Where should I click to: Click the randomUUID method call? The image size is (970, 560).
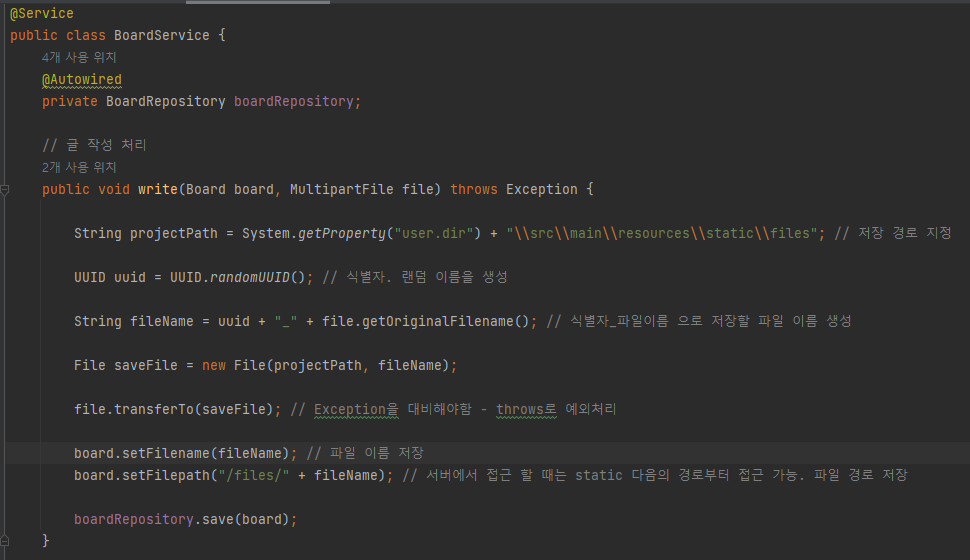[x=250, y=277]
